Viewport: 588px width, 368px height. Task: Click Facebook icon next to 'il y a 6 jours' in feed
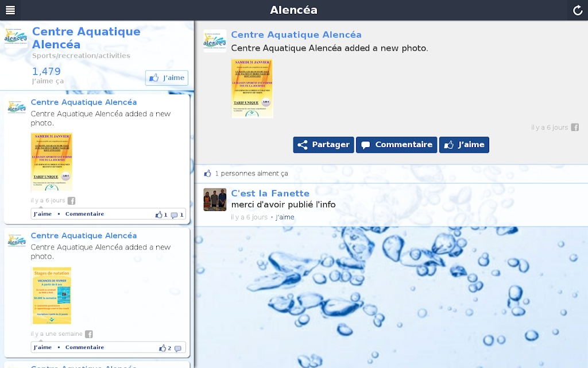coord(71,201)
